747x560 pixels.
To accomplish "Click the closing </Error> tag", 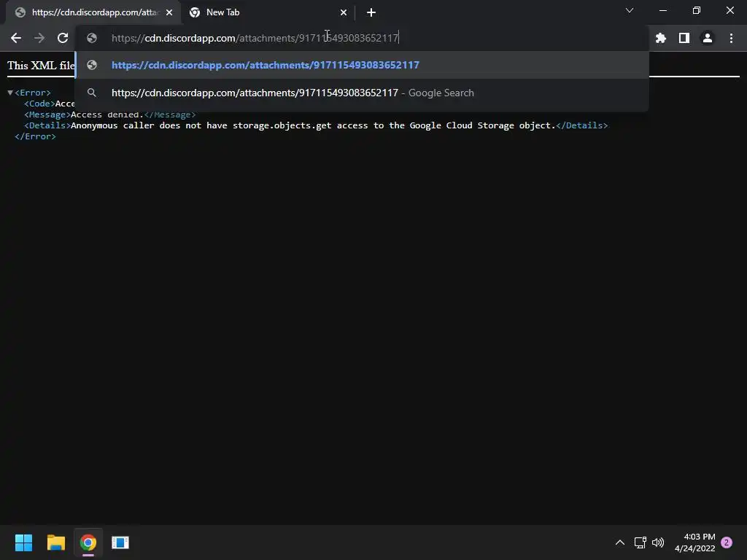I will click(x=35, y=136).
